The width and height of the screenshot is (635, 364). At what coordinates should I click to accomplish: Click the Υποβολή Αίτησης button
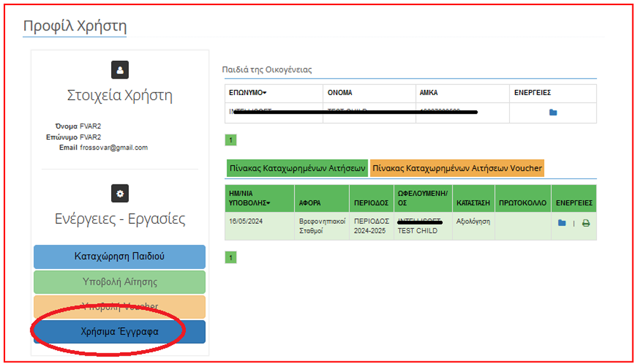tap(119, 282)
